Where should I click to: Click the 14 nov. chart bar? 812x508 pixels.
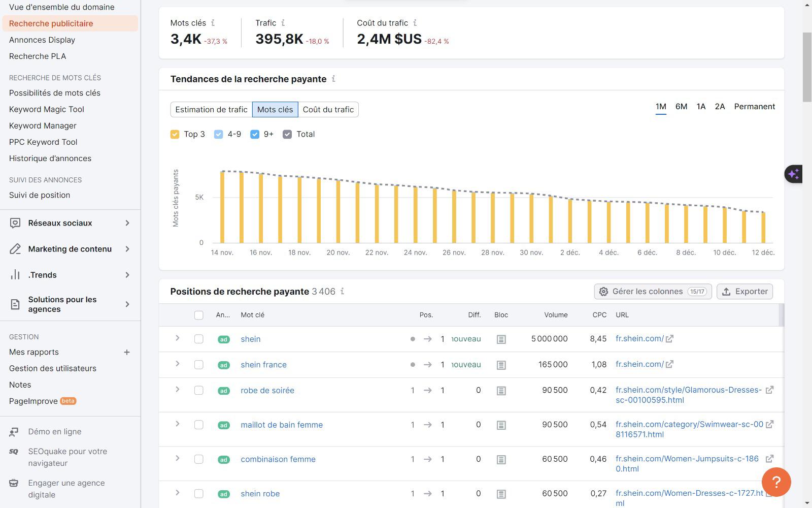[222, 207]
